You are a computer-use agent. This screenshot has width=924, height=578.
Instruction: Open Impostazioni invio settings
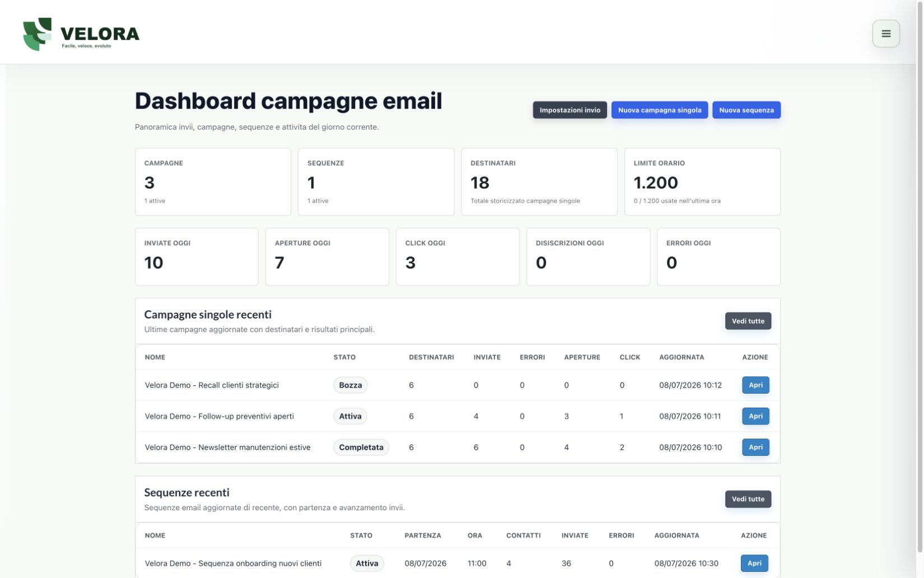(570, 110)
